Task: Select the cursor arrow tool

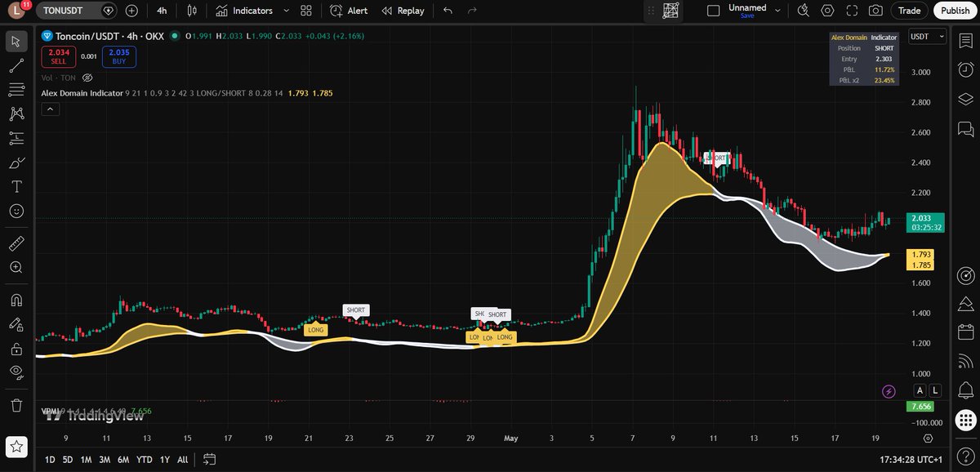Action: [x=16, y=42]
